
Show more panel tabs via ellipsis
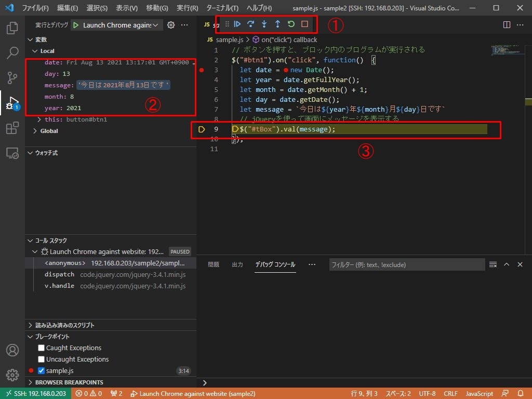(312, 264)
